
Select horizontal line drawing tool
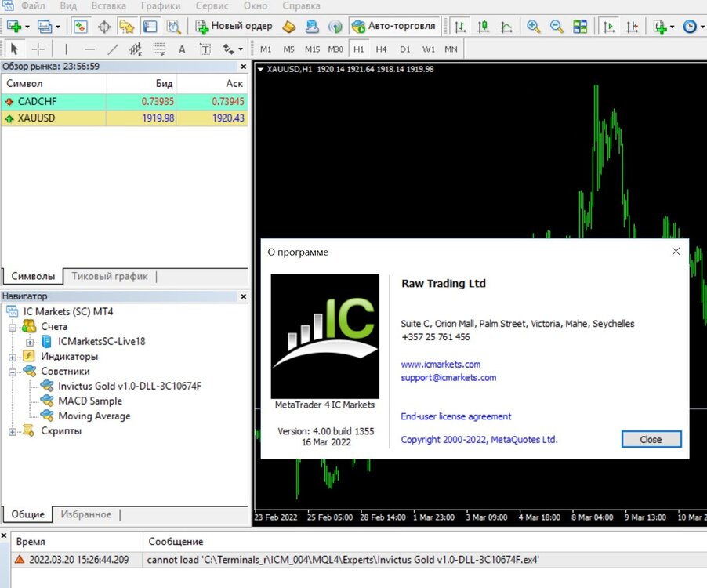coord(89,49)
